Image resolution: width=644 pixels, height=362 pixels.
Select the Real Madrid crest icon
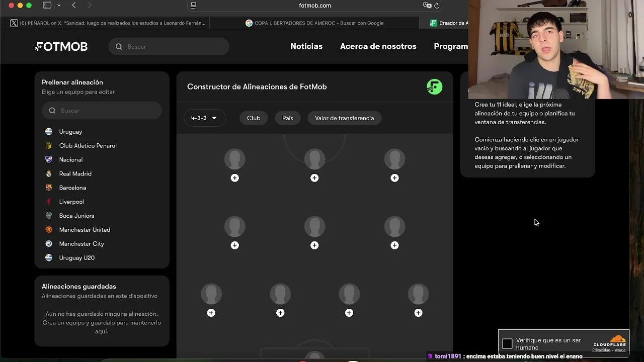[x=49, y=174]
